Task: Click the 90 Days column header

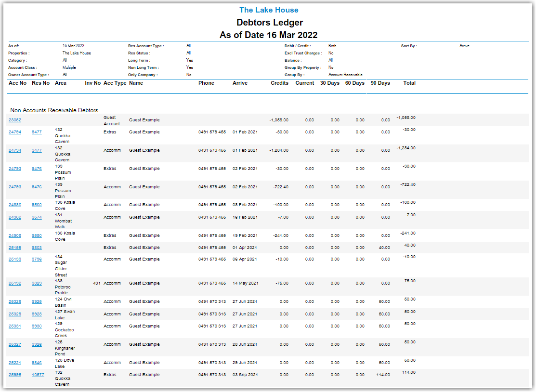Action: (380, 83)
